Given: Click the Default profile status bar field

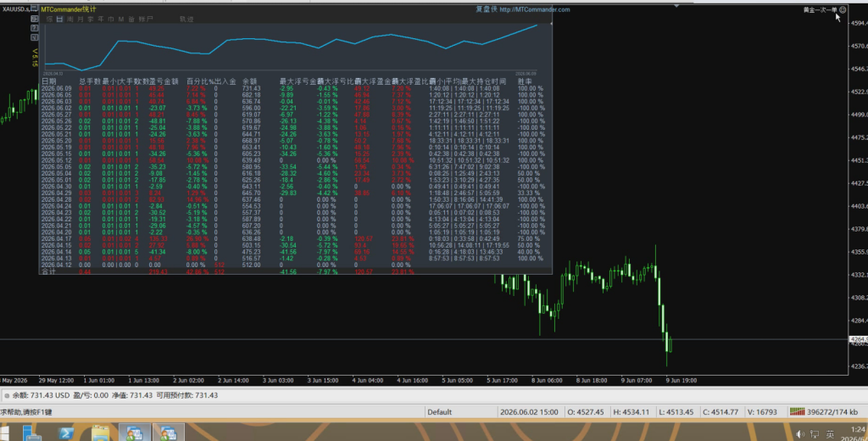Looking at the screenshot, I should point(440,411).
